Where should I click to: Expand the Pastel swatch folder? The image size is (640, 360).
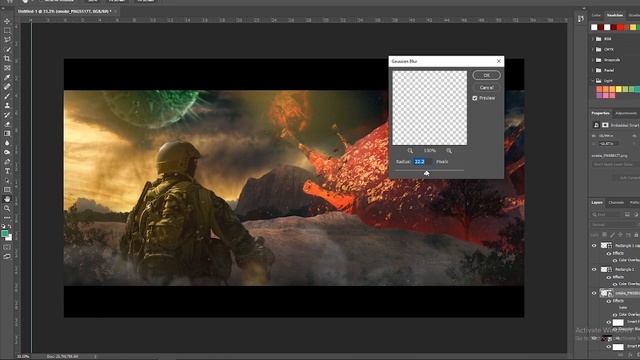tap(593, 70)
